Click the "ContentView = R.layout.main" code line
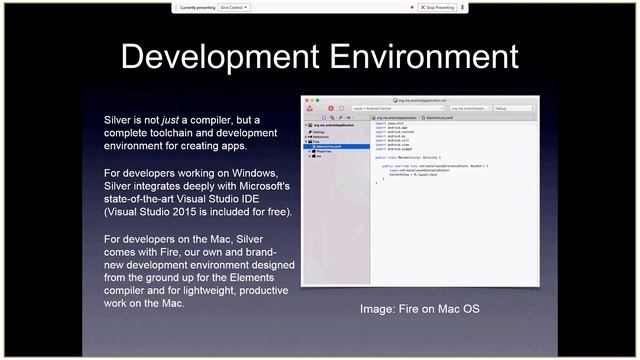640x360 pixels. 413,174
